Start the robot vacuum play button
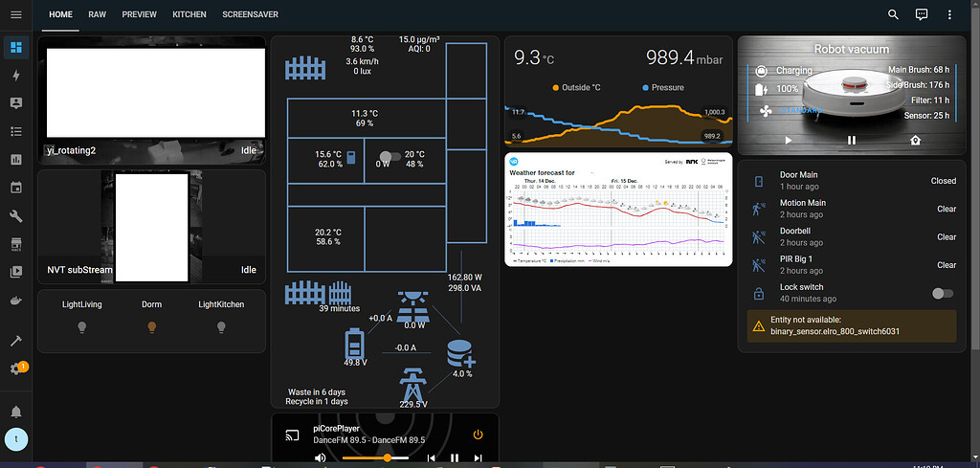The image size is (980, 468). point(789,140)
